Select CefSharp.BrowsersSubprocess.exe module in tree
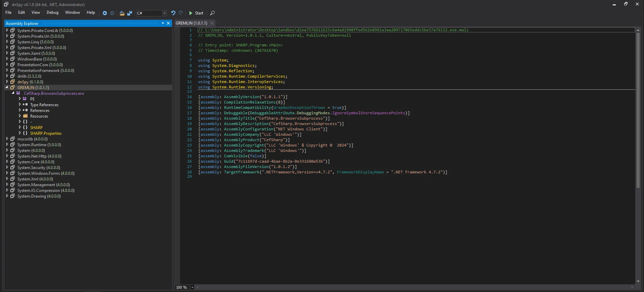The width and height of the screenshot is (644, 292). (x=54, y=93)
